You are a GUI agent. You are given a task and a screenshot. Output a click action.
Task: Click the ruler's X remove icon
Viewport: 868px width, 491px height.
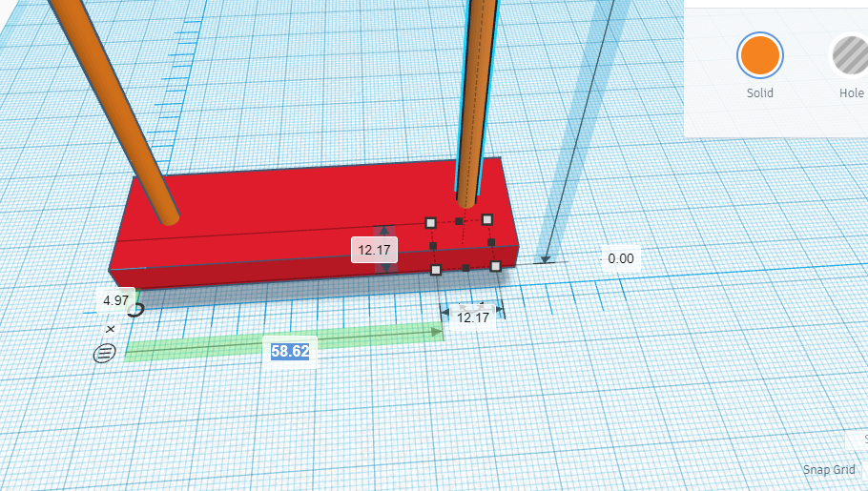pyautogui.click(x=110, y=329)
